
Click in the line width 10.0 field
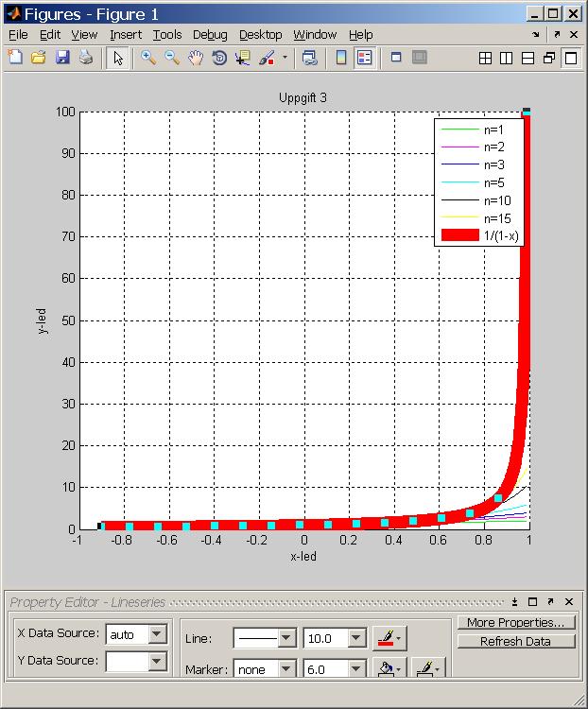(325, 638)
